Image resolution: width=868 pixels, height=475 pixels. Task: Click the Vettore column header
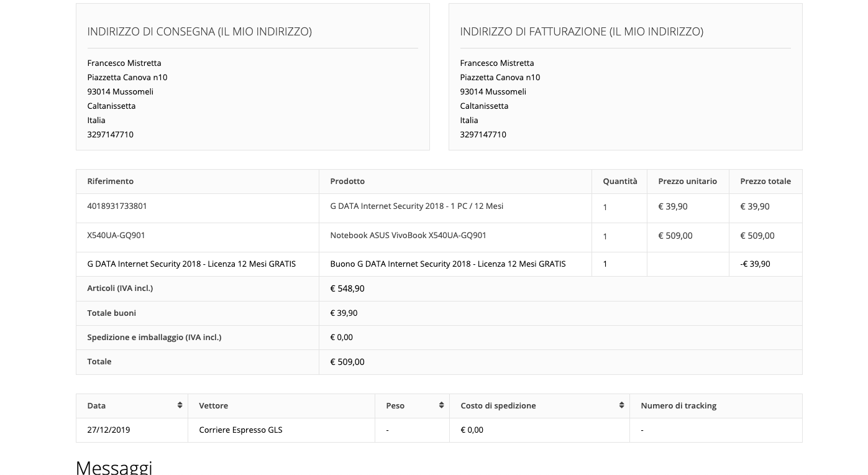pos(213,406)
